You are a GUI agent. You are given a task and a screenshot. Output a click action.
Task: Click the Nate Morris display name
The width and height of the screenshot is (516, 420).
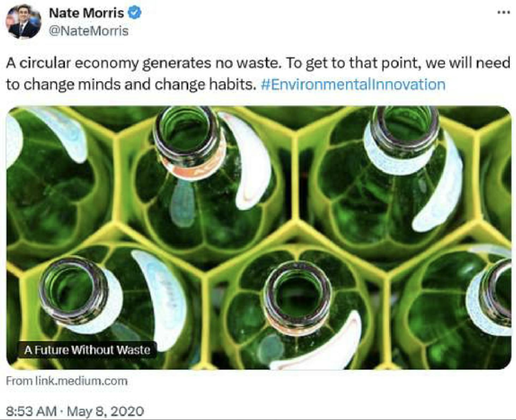[86, 13]
